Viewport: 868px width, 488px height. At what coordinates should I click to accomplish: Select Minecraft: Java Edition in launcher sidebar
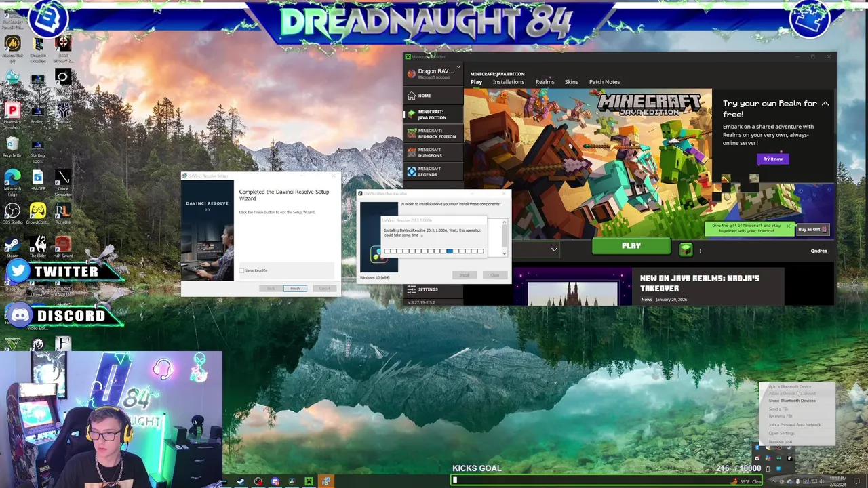433,115
